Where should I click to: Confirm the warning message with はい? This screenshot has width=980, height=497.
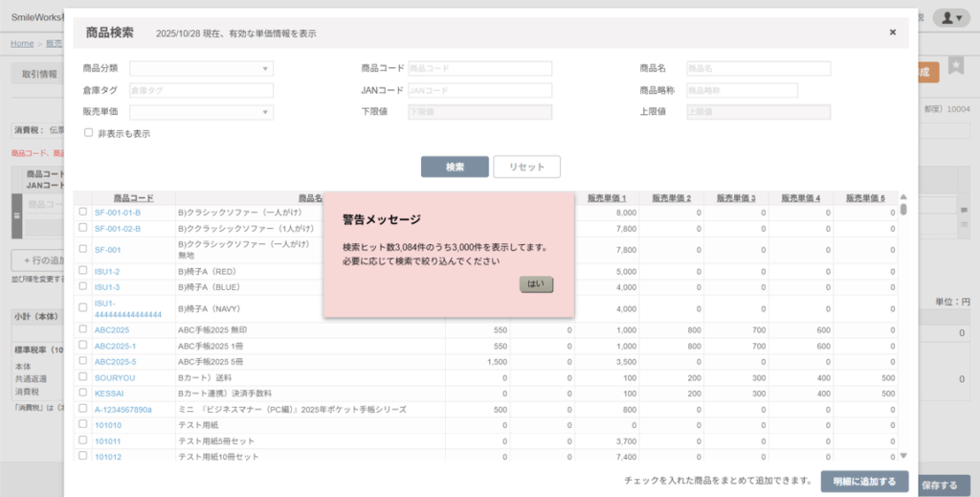tap(536, 284)
